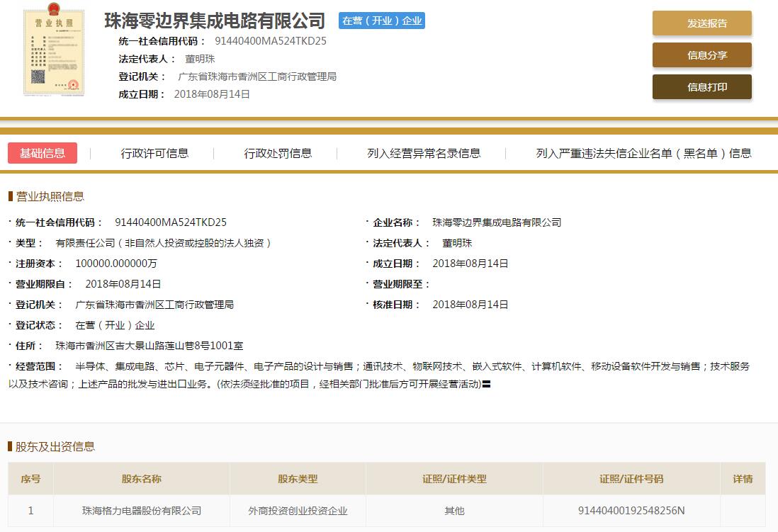Click the company title 珠海零边界集成电路有限公司
The width and height of the screenshot is (778, 532).
click(215, 21)
